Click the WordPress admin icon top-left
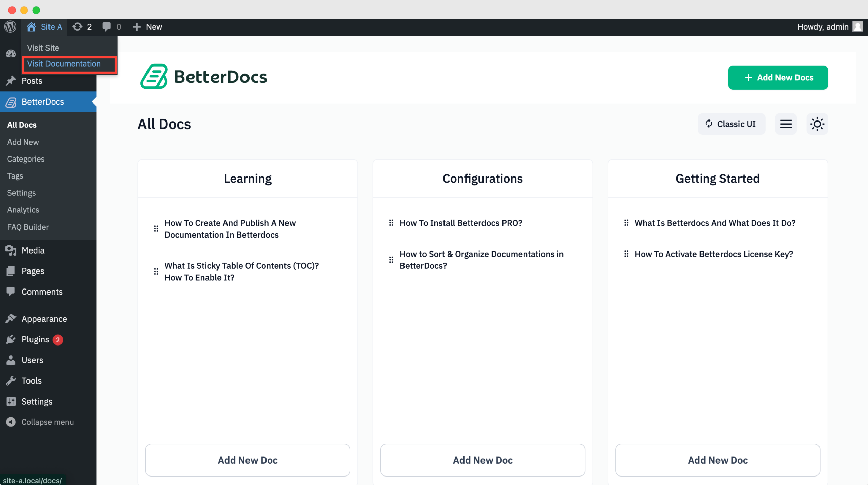This screenshot has height=485, width=868. 10,27
